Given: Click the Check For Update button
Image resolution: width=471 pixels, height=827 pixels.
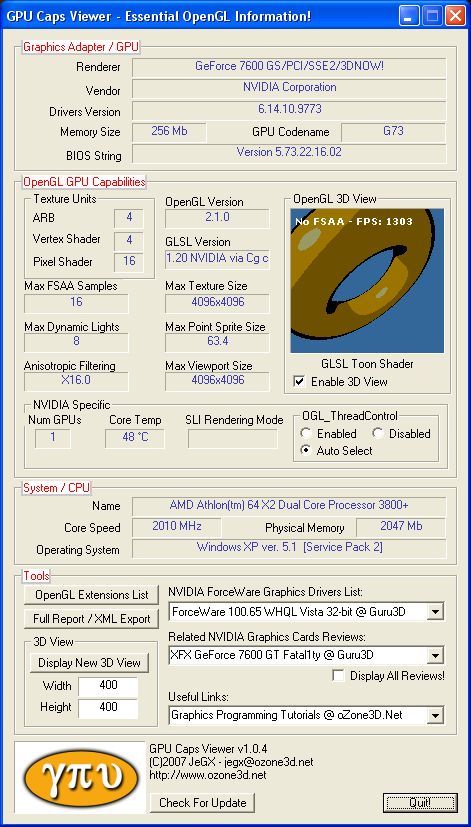Looking at the screenshot, I should (203, 803).
